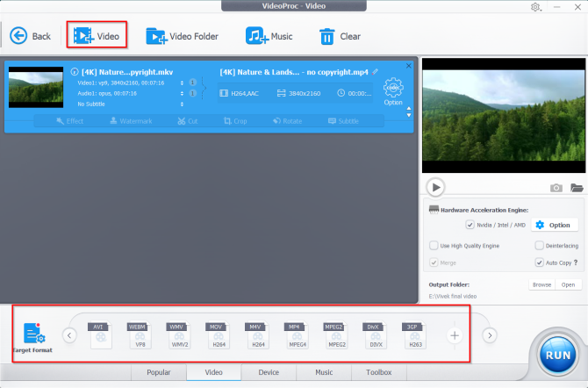
Task: Select 3GP H263 format
Action: click(414, 335)
